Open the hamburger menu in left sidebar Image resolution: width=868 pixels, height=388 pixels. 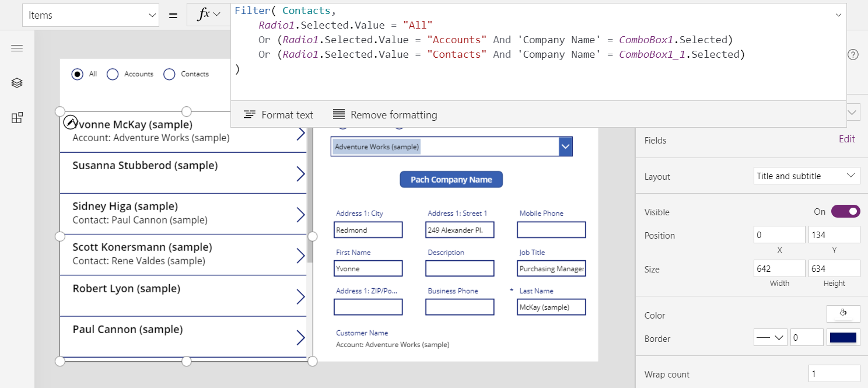(x=17, y=48)
